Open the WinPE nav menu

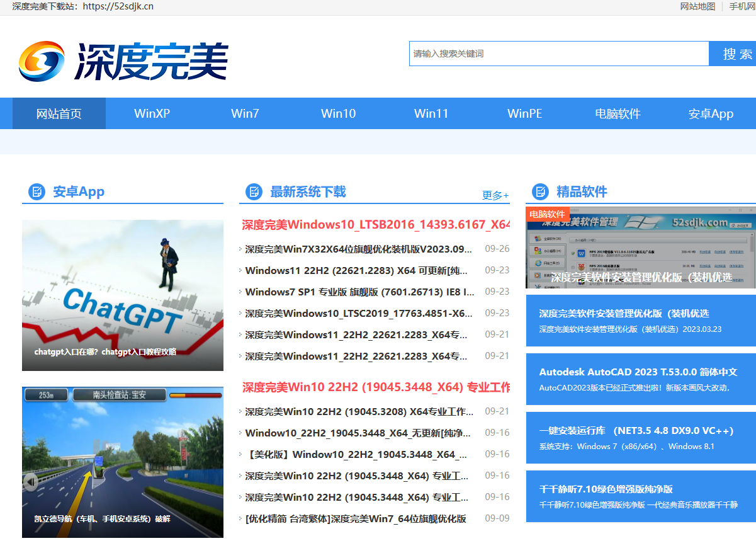[x=524, y=113]
